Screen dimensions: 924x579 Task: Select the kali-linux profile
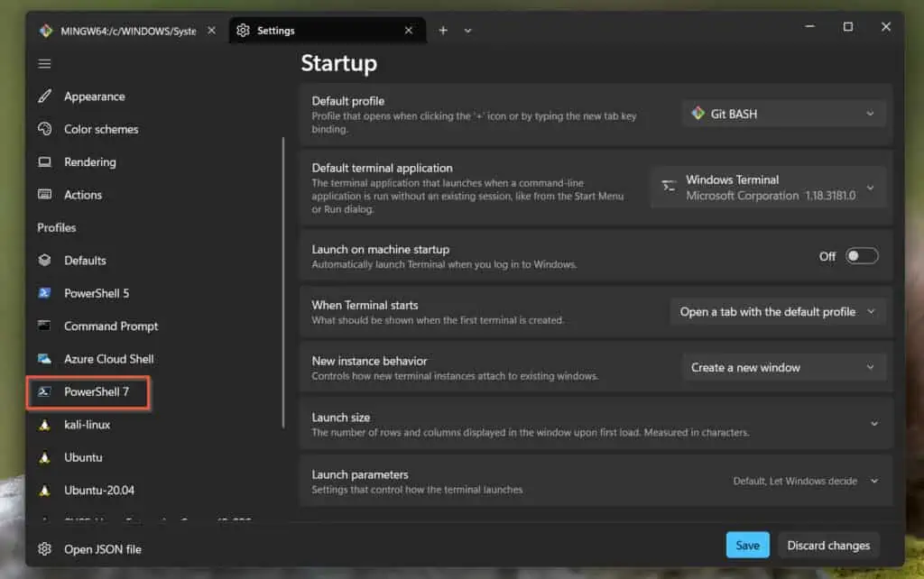(x=87, y=425)
